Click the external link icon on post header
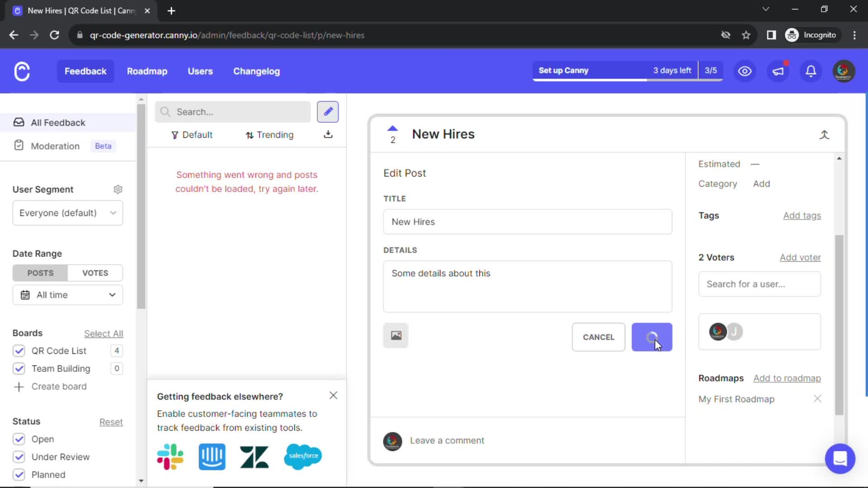This screenshot has height=488, width=868. click(x=825, y=134)
